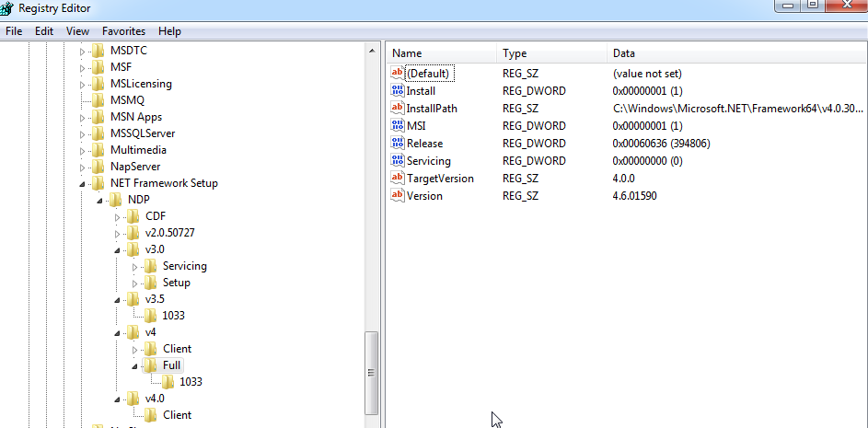Collapse the Full key

click(x=135, y=366)
